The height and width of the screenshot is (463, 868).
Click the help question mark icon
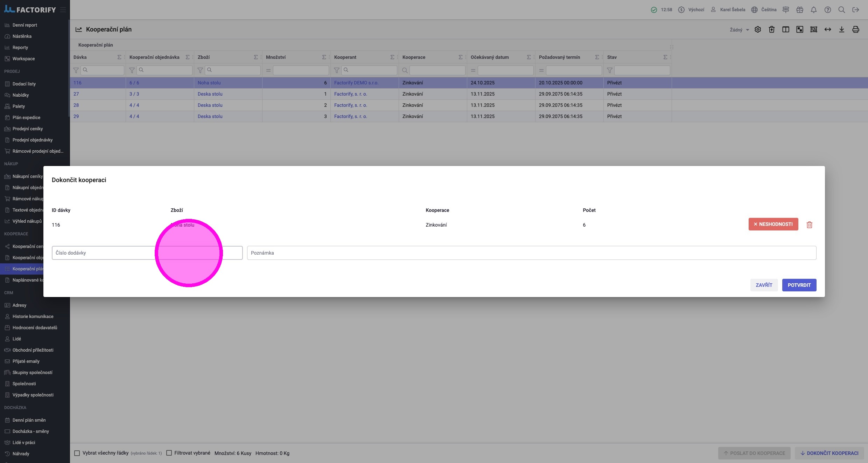(828, 10)
